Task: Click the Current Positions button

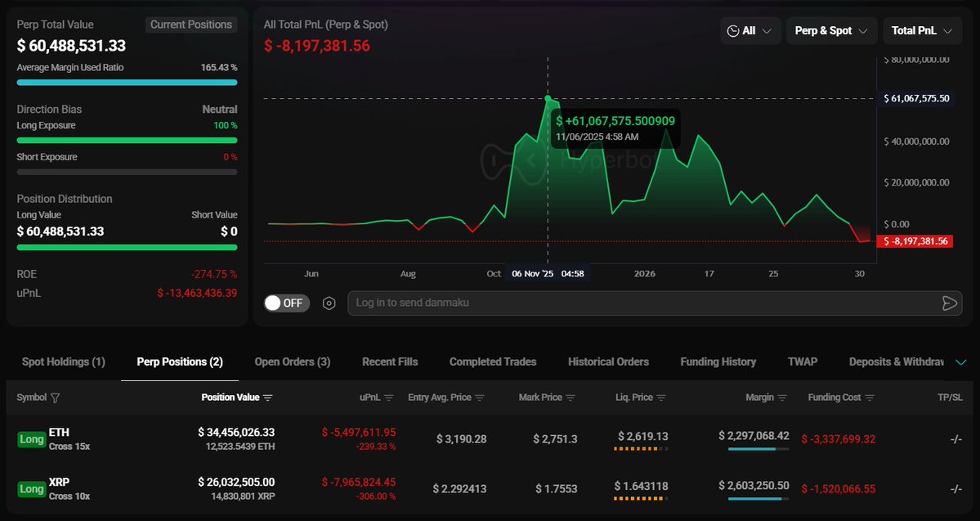Action: point(191,25)
